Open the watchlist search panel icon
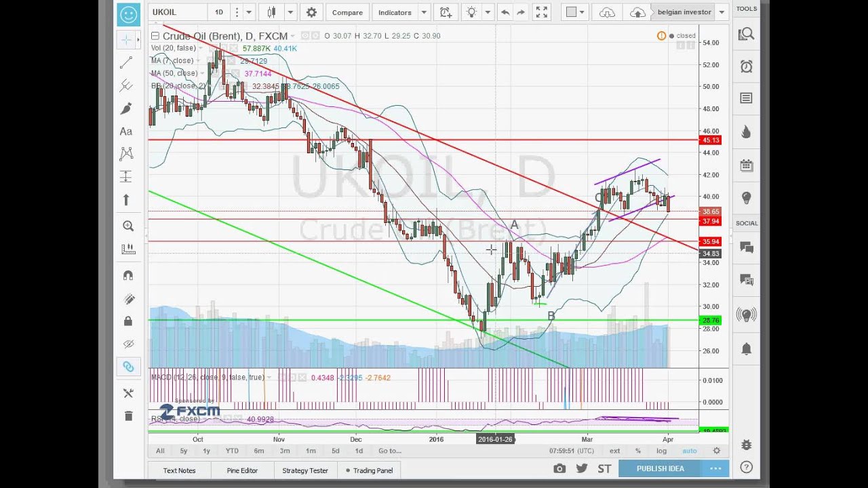This screenshot has height=488, width=868. pyautogui.click(x=747, y=33)
